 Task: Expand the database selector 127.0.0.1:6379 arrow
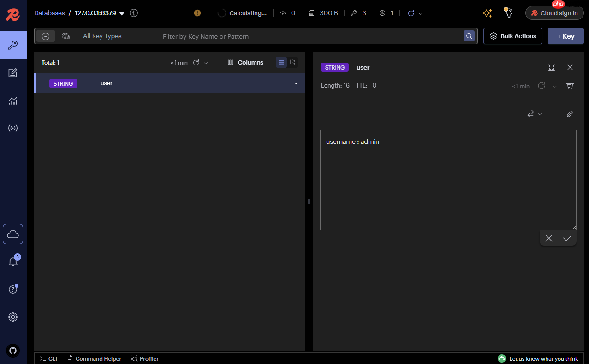click(x=122, y=14)
